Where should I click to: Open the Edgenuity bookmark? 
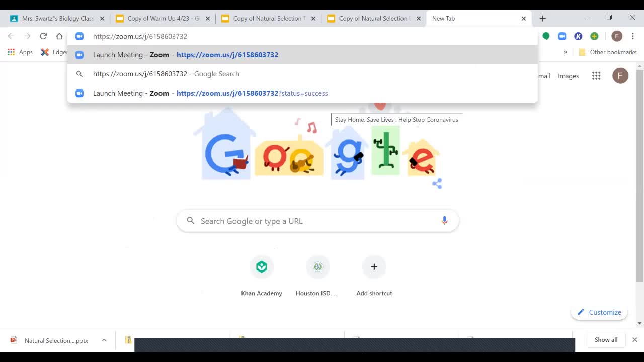click(54, 52)
